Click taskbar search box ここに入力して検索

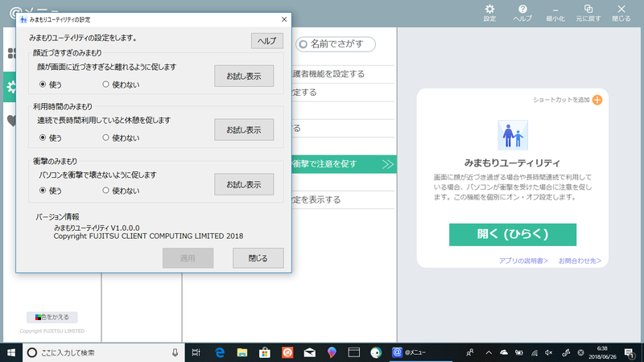[x=104, y=352]
